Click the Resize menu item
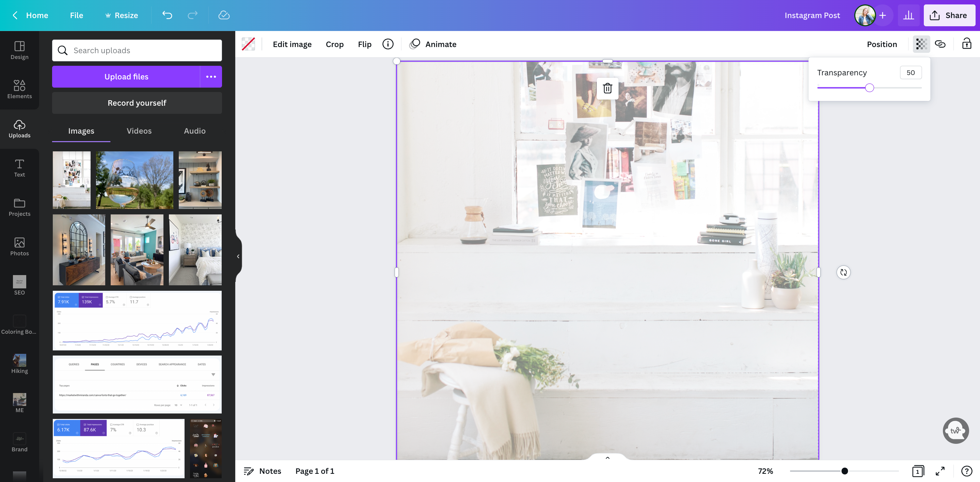 pos(121,15)
